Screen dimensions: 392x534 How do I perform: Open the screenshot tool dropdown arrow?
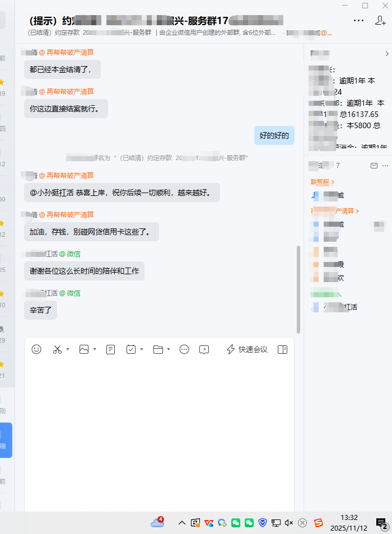click(68, 349)
